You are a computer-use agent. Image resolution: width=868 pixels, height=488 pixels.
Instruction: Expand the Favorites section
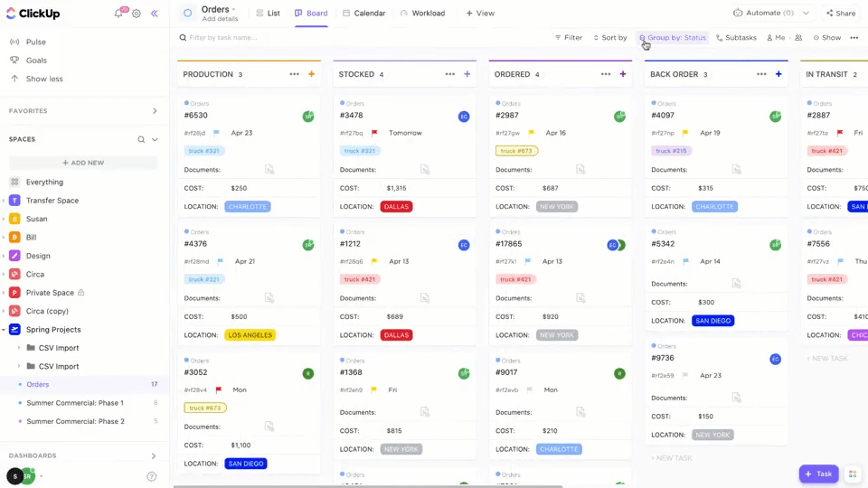(x=155, y=111)
